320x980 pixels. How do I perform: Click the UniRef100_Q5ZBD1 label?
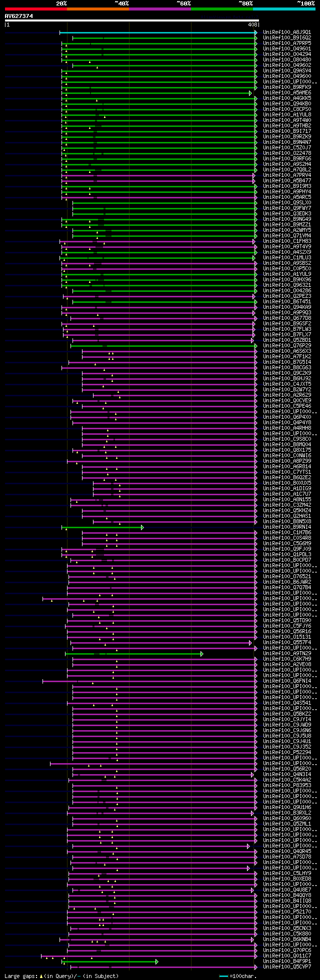click(287, 340)
